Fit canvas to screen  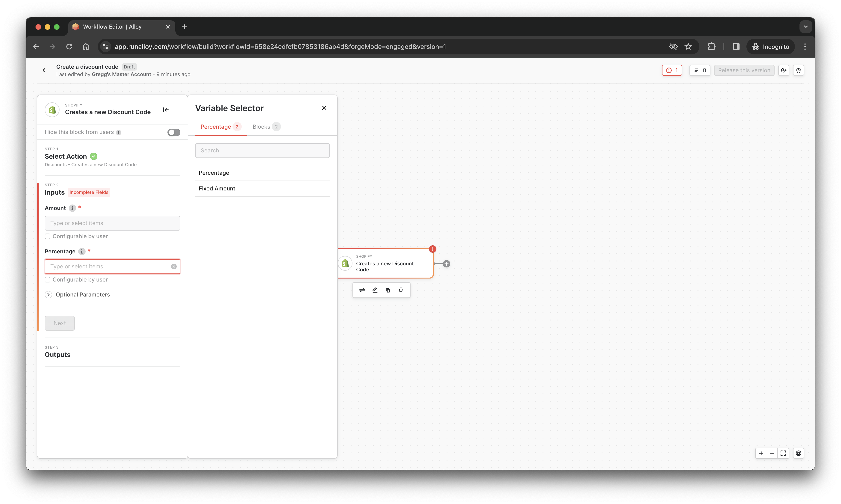click(783, 454)
